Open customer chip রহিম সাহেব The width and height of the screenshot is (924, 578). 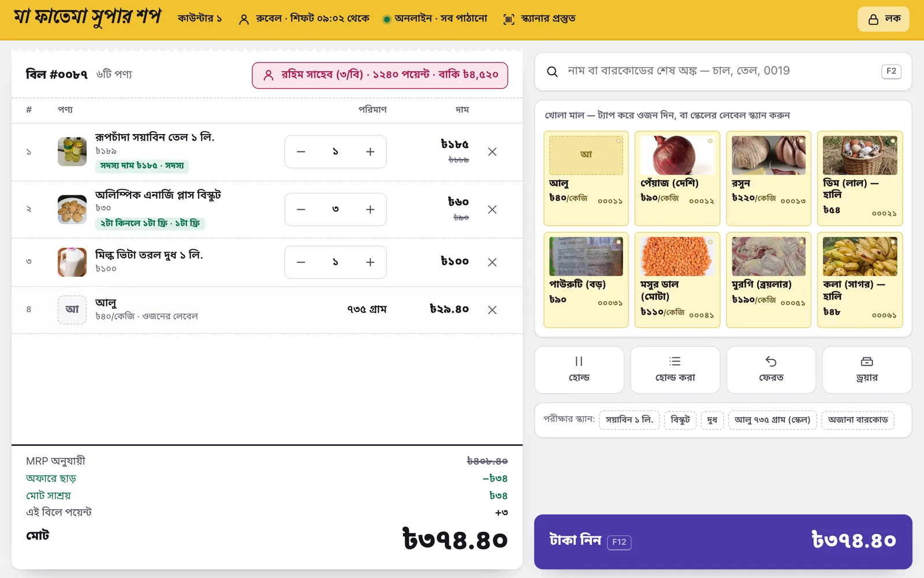(380, 75)
